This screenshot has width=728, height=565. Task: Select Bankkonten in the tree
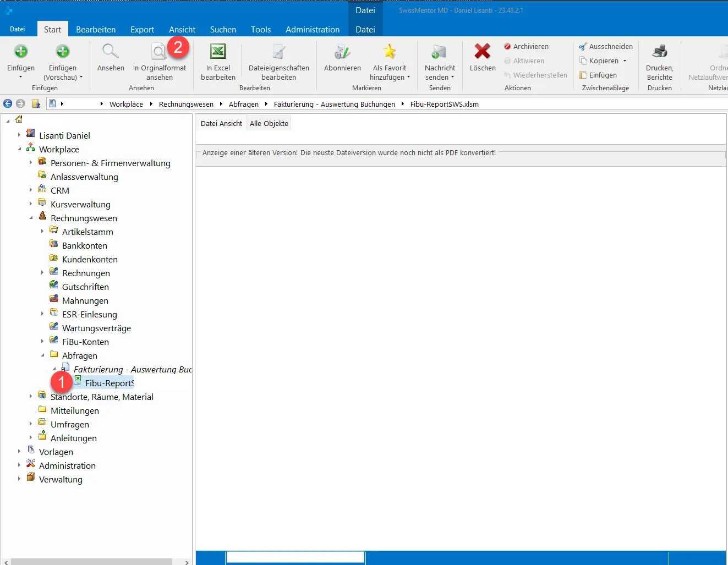(85, 245)
